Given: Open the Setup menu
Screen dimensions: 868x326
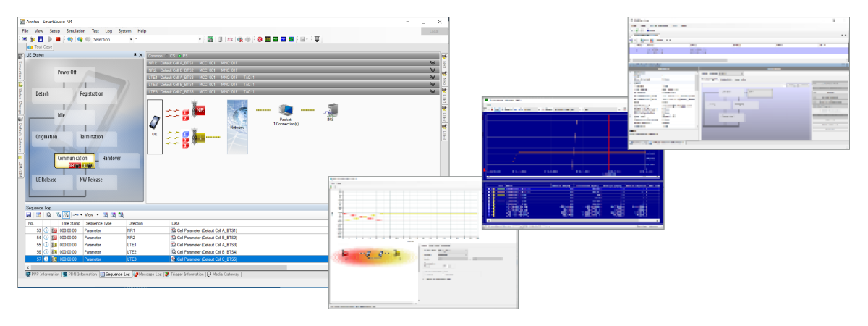Looking at the screenshot, I should (x=55, y=31).
